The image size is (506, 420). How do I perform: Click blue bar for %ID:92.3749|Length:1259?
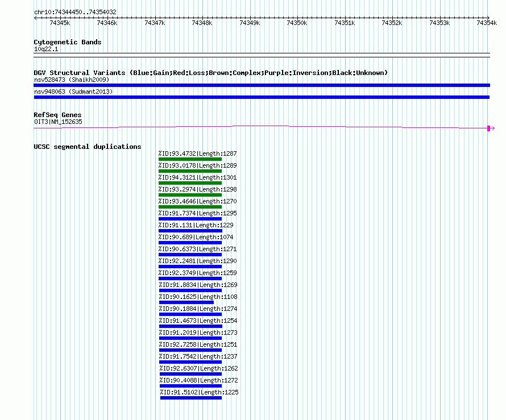tap(190, 278)
